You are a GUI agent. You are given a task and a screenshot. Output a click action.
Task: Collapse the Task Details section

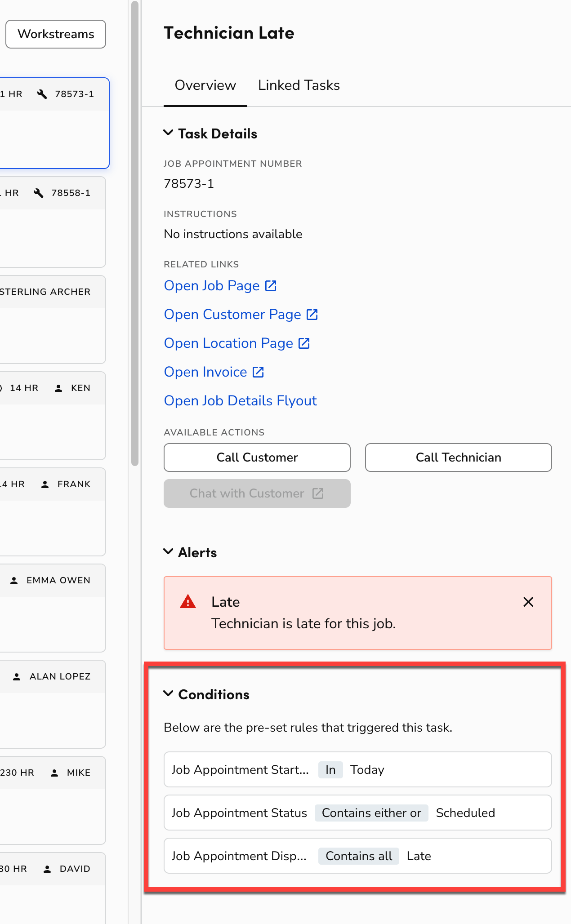pyautogui.click(x=168, y=133)
